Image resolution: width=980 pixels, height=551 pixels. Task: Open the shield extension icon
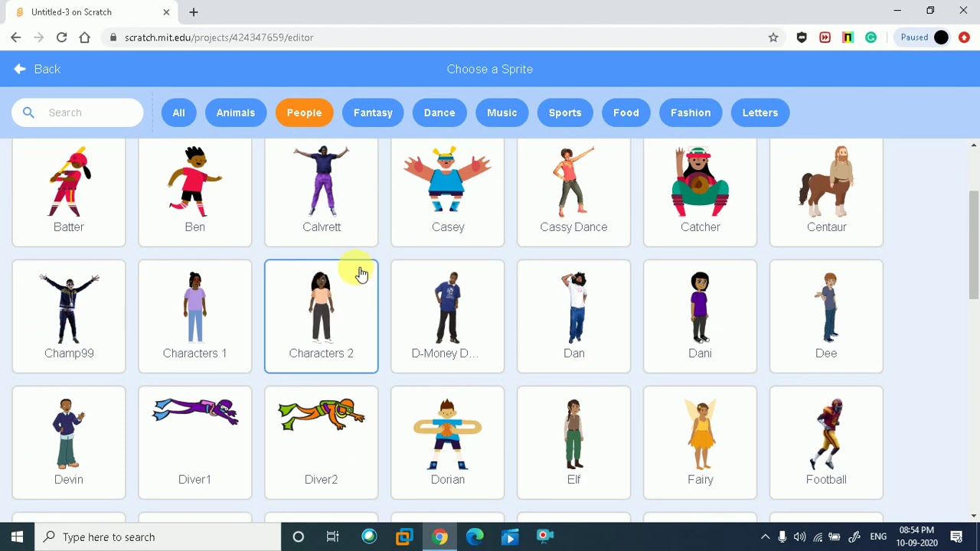802,37
